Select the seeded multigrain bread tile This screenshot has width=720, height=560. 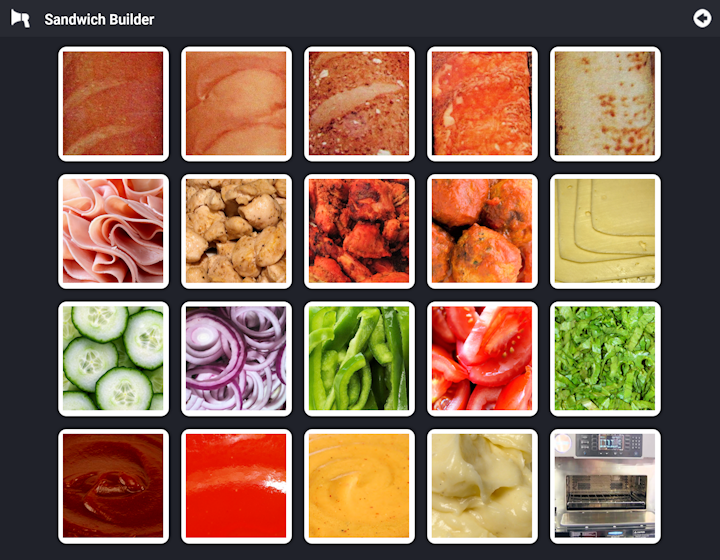[x=360, y=104]
